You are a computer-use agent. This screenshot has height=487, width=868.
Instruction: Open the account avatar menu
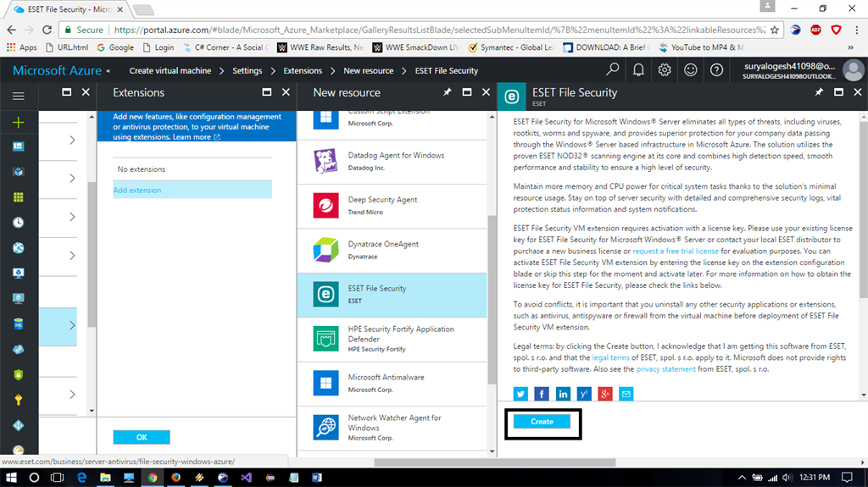pyautogui.click(x=853, y=70)
